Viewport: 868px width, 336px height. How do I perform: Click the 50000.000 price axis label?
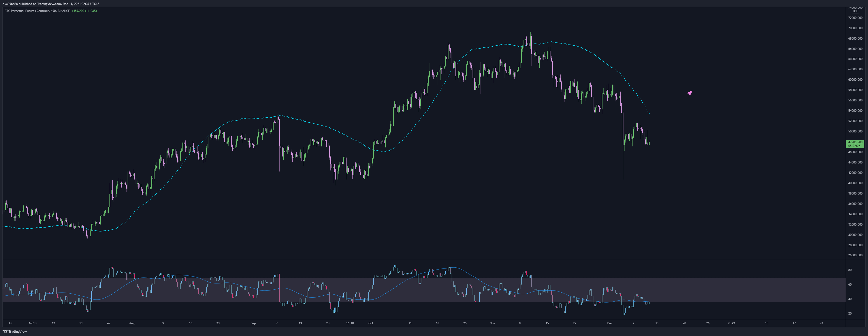pos(855,131)
